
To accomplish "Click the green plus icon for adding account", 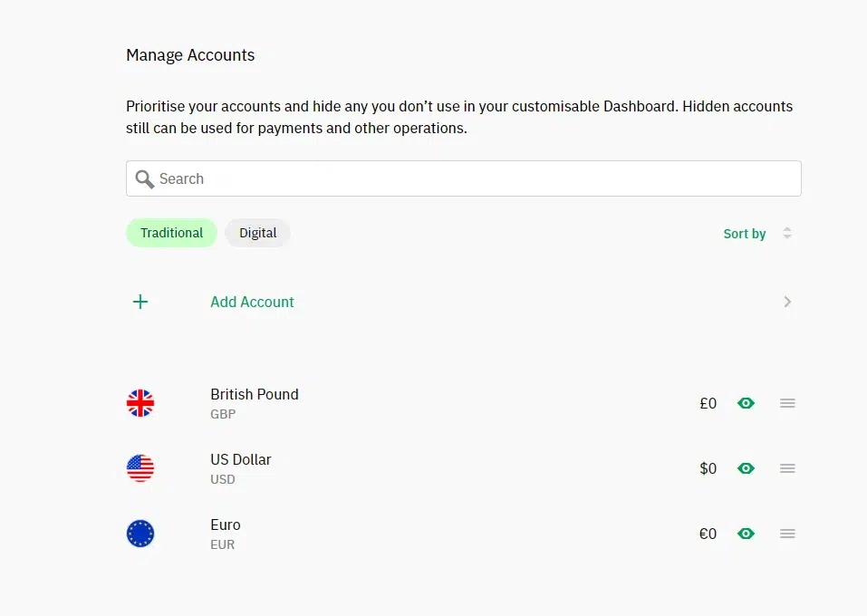I will point(140,302).
